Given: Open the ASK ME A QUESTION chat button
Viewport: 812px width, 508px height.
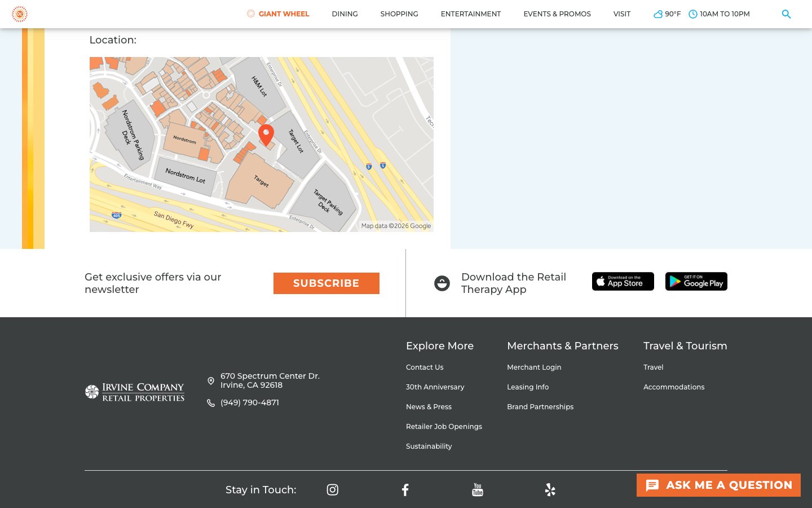Looking at the screenshot, I should click(718, 485).
